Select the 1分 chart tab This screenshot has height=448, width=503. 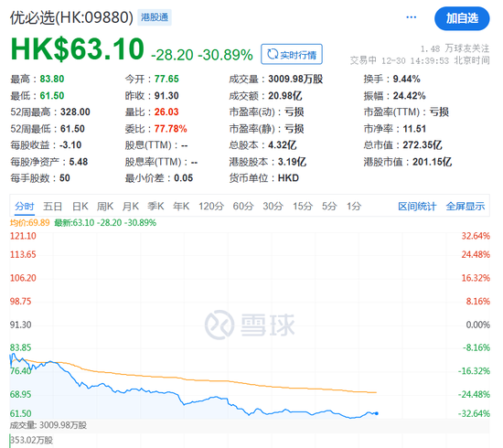click(354, 207)
